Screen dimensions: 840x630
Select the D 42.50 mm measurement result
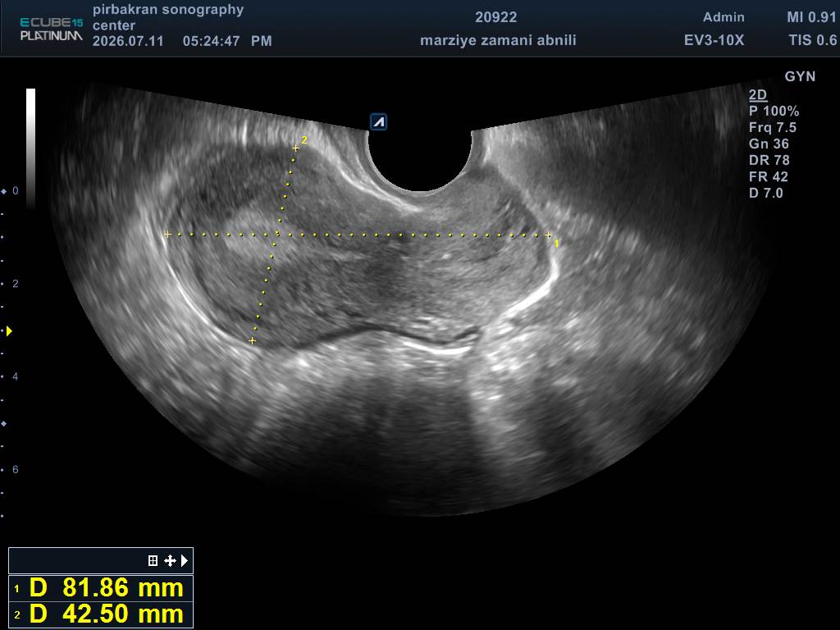101,614
